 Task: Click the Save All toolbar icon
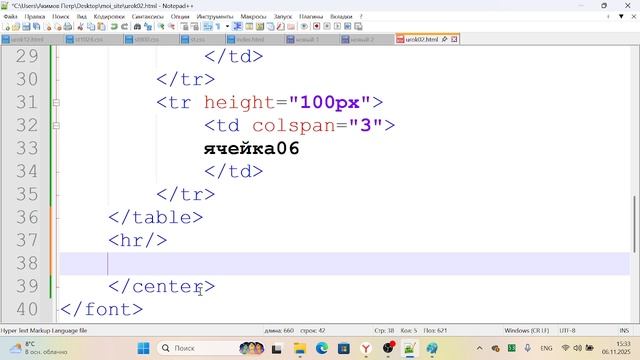click(36, 27)
